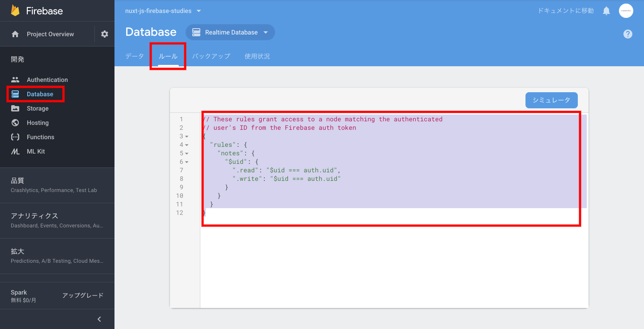Click the first comment line in editor
This screenshot has height=329, width=644.
(x=322, y=119)
